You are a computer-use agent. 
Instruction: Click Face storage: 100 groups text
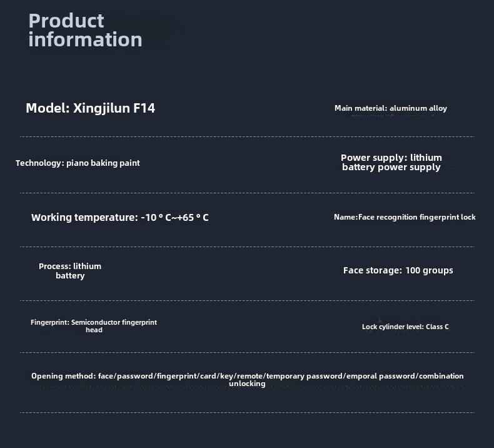pos(398,270)
